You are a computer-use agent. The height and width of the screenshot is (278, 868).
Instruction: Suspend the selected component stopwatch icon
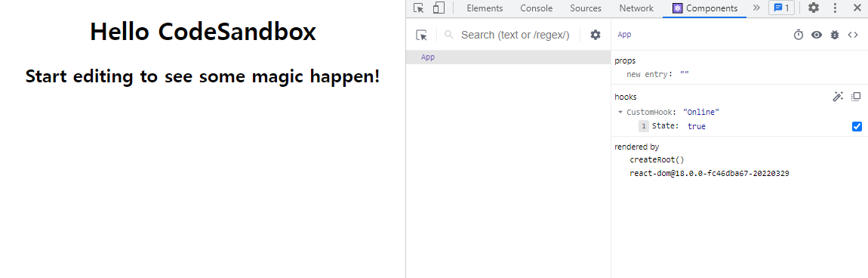[799, 35]
